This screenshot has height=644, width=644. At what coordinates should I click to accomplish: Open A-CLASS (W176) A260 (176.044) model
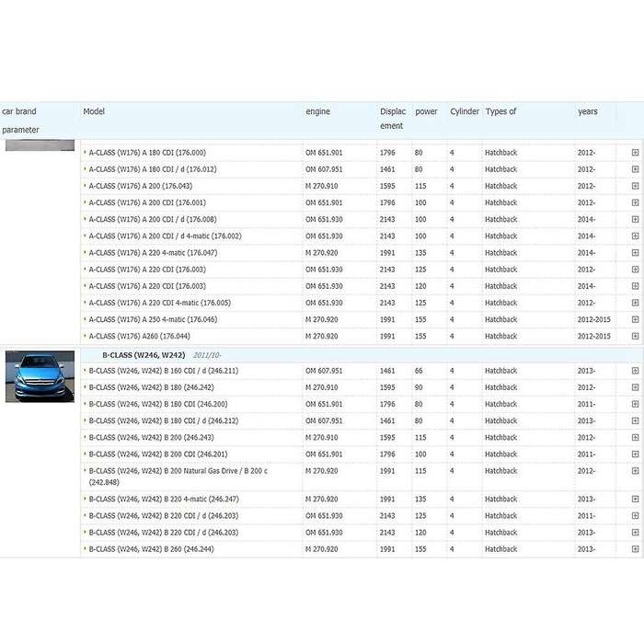click(140, 336)
